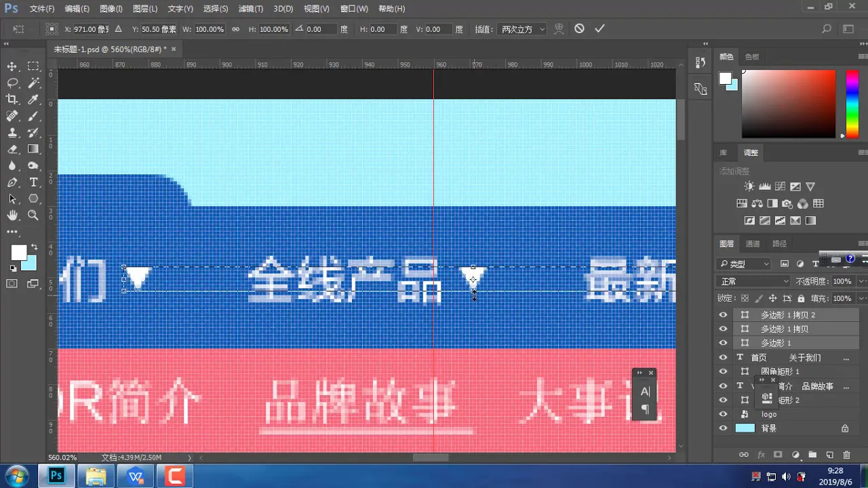This screenshot has height=488, width=868.
Task: Expand the 填充 fill dropdown arrow
Action: point(862,298)
